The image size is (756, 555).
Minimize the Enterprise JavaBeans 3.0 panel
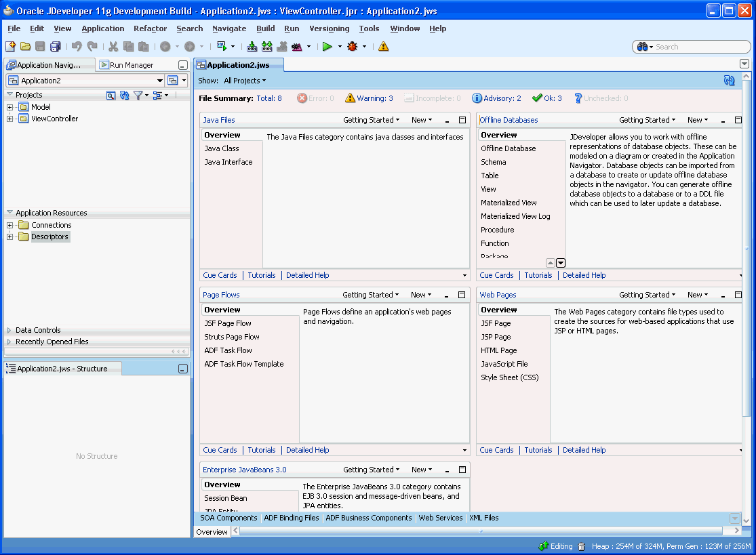pyautogui.click(x=447, y=471)
